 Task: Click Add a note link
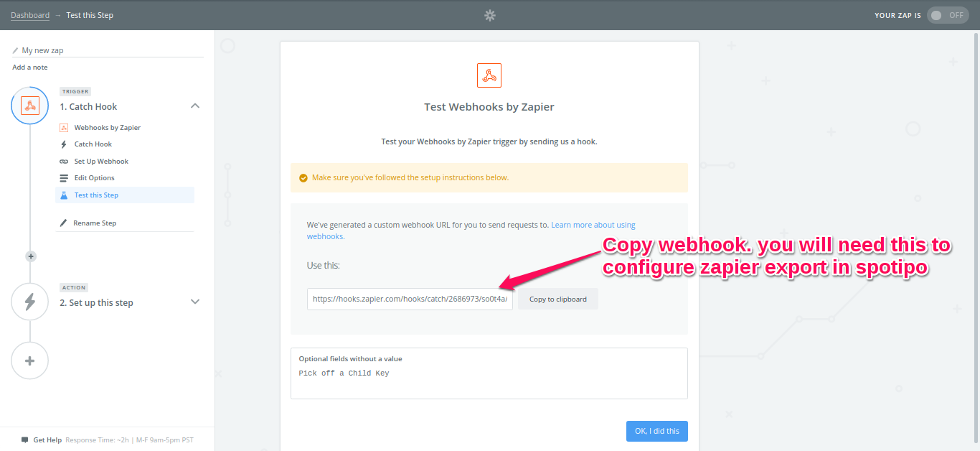pyautogui.click(x=30, y=68)
